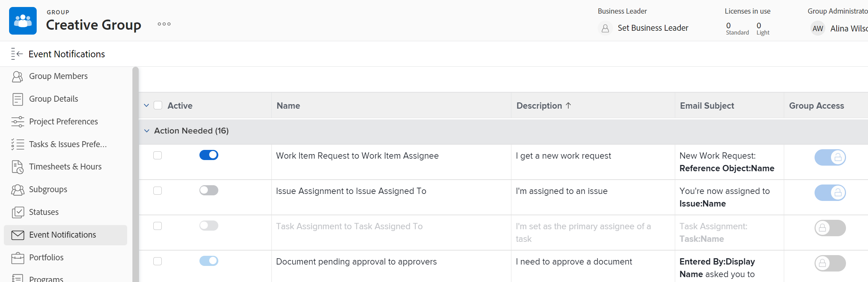
Task: Open the three-dot more options menu
Action: click(164, 24)
